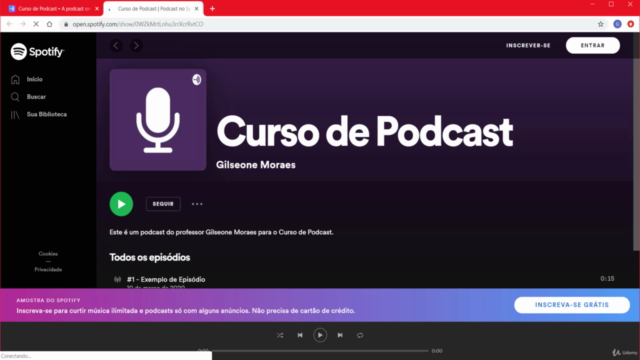Open a new browser tab
The width and height of the screenshot is (640, 360).
coord(212,9)
